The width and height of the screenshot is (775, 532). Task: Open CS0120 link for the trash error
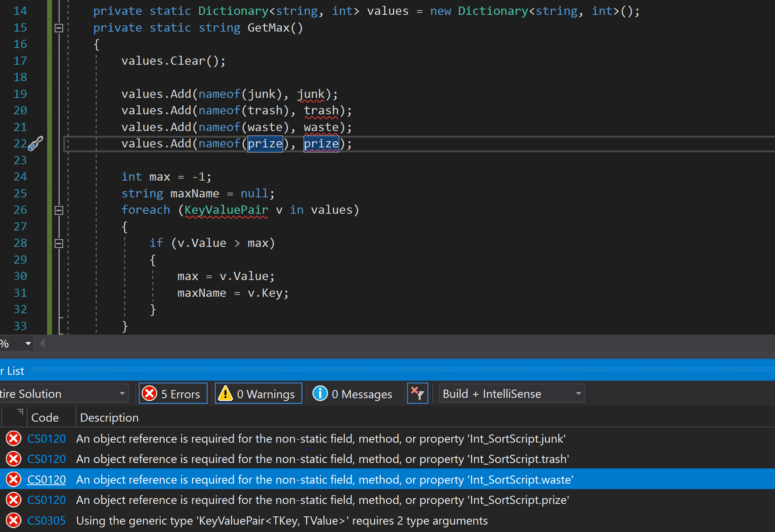pyautogui.click(x=46, y=459)
